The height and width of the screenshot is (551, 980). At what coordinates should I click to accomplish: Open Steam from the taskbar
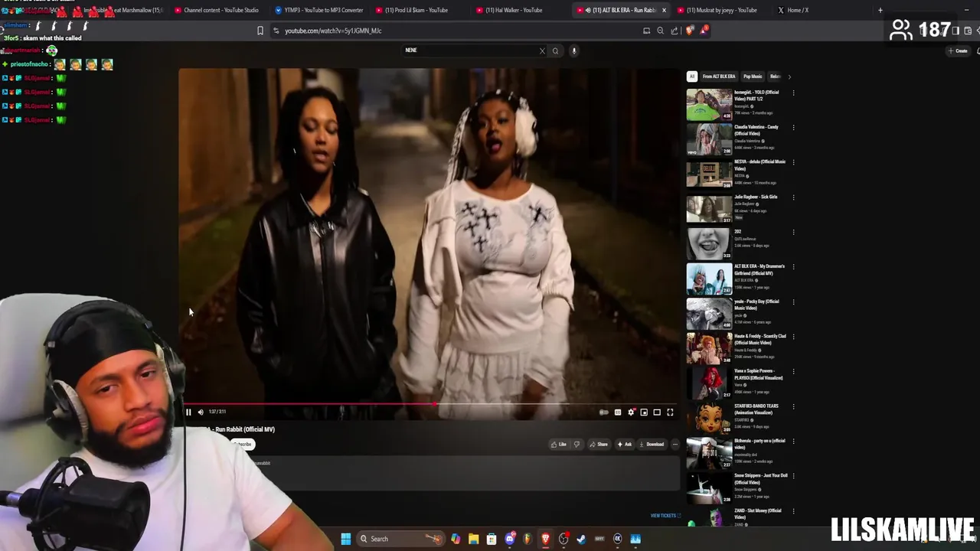tap(581, 539)
